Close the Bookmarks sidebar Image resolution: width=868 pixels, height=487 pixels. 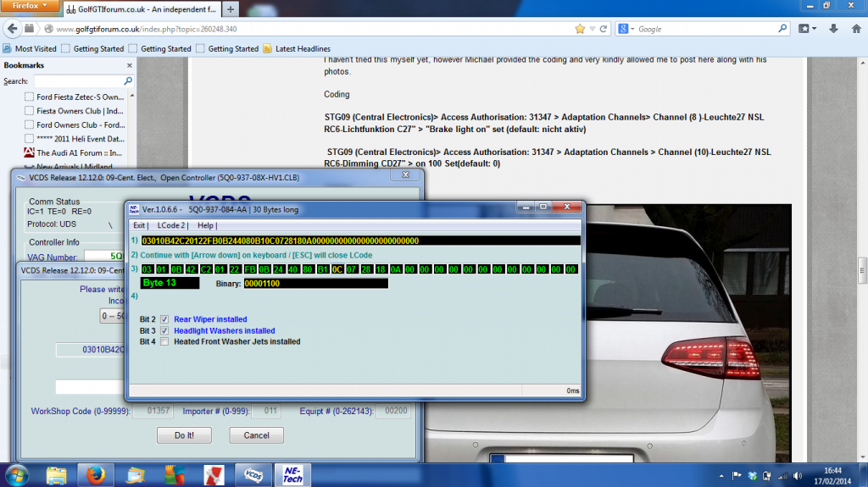click(130, 65)
